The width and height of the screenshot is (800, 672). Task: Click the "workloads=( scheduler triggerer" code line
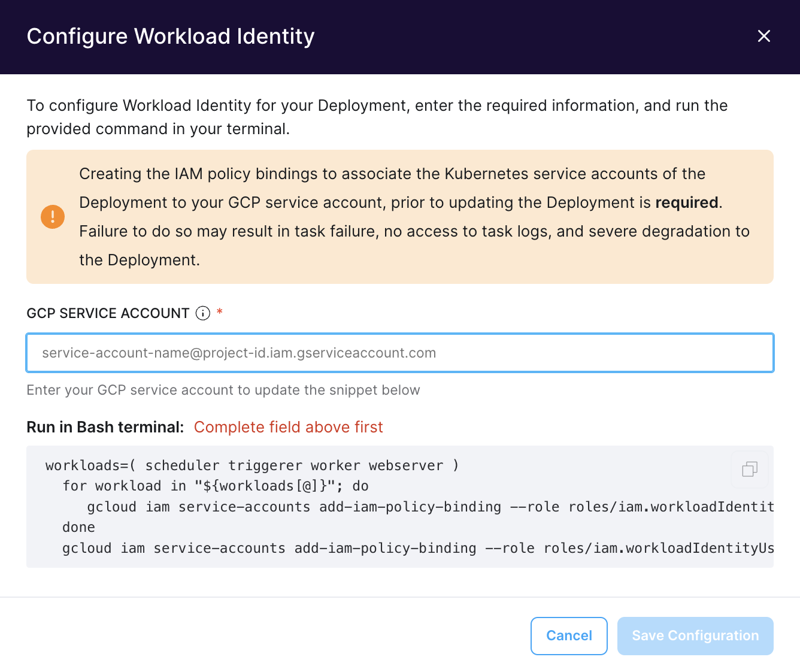click(x=251, y=465)
